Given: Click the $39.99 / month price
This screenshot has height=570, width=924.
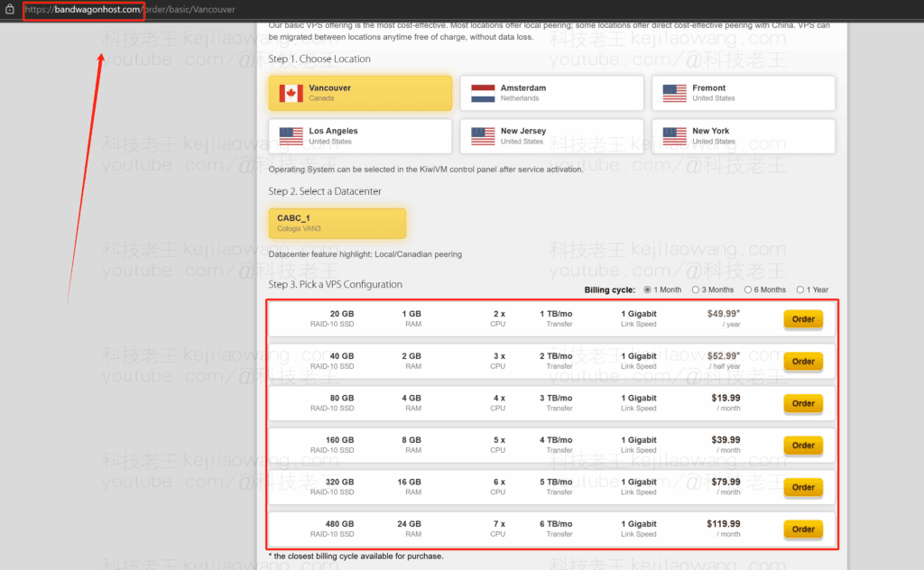Looking at the screenshot, I should [x=725, y=445].
